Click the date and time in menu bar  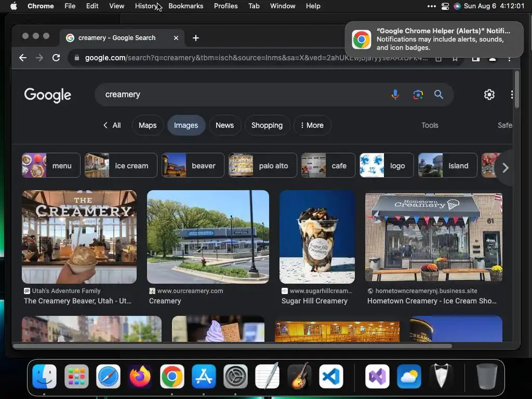494,6
